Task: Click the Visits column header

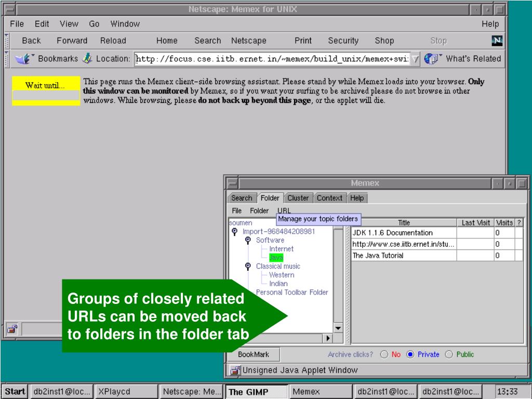Action: 504,222
